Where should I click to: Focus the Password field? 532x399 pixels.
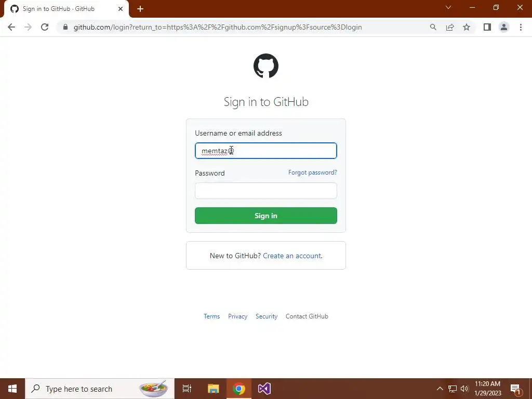click(x=266, y=191)
